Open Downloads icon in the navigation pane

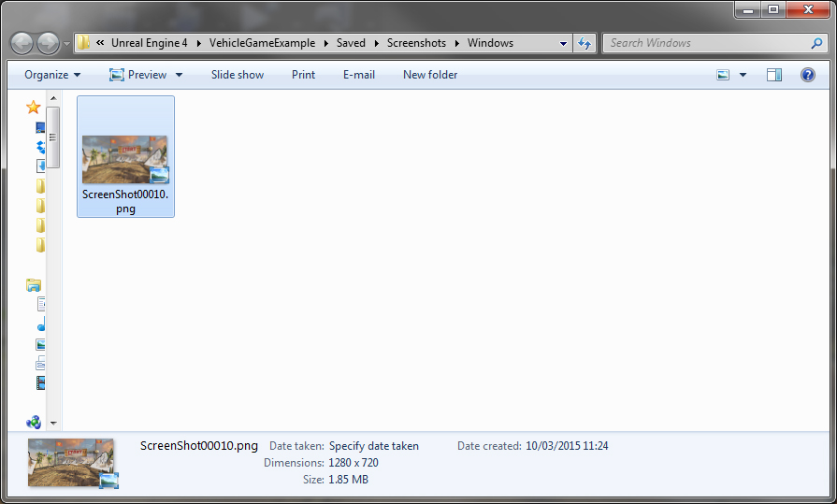[x=40, y=166]
